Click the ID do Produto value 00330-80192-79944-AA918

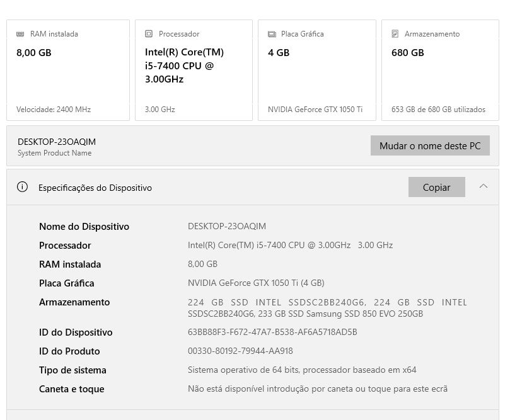tap(240, 351)
